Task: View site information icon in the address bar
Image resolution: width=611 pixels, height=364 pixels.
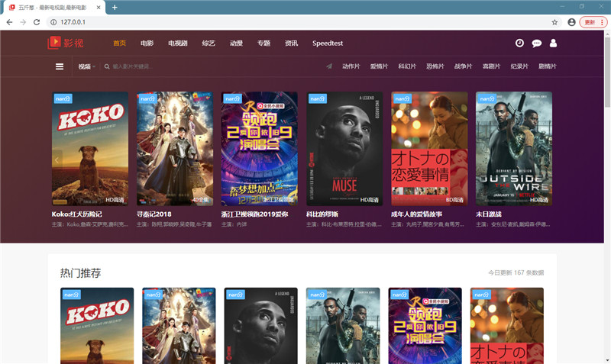Action: tap(53, 22)
